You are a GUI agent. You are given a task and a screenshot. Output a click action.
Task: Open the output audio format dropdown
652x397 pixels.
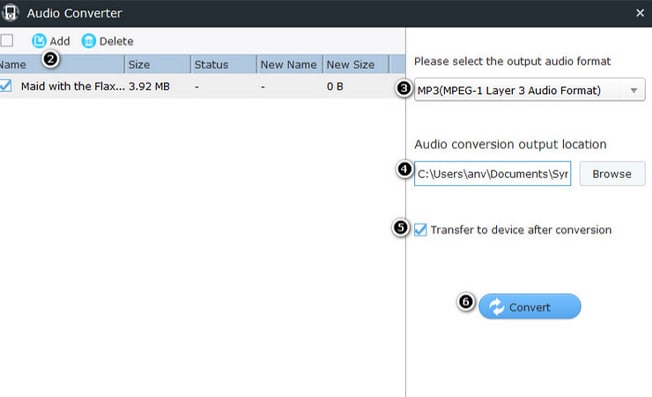click(x=529, y=90)
